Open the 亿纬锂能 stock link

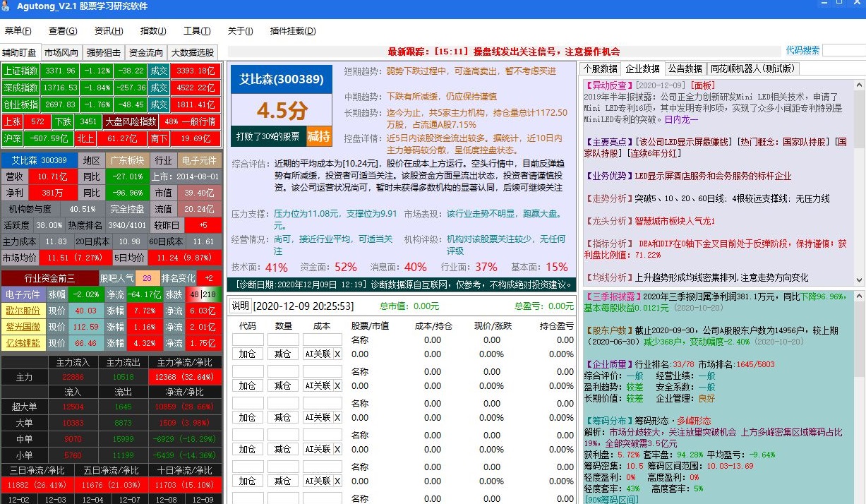click(23, 343)
